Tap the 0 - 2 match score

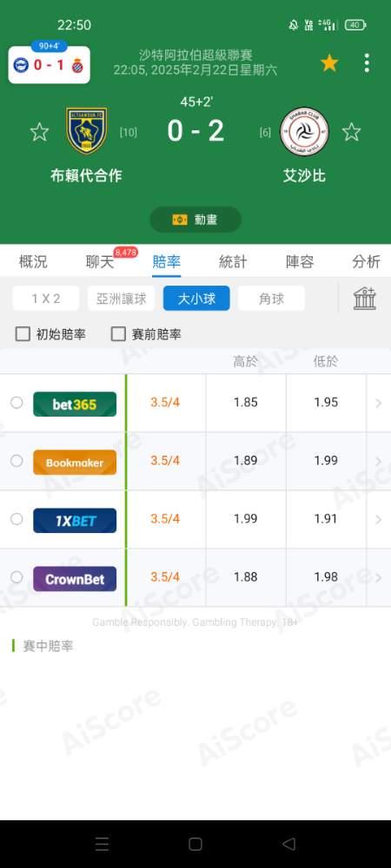coord(195,131)
